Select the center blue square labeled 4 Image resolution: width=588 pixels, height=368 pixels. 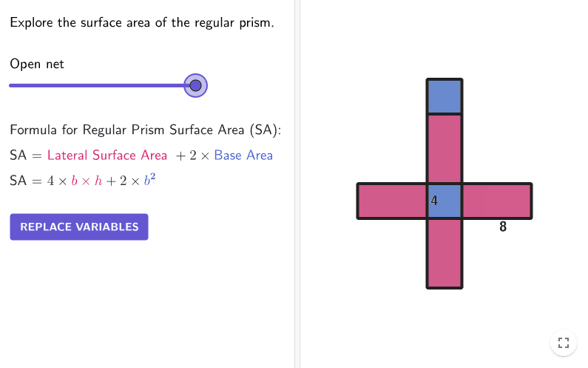tap(446, 201)
